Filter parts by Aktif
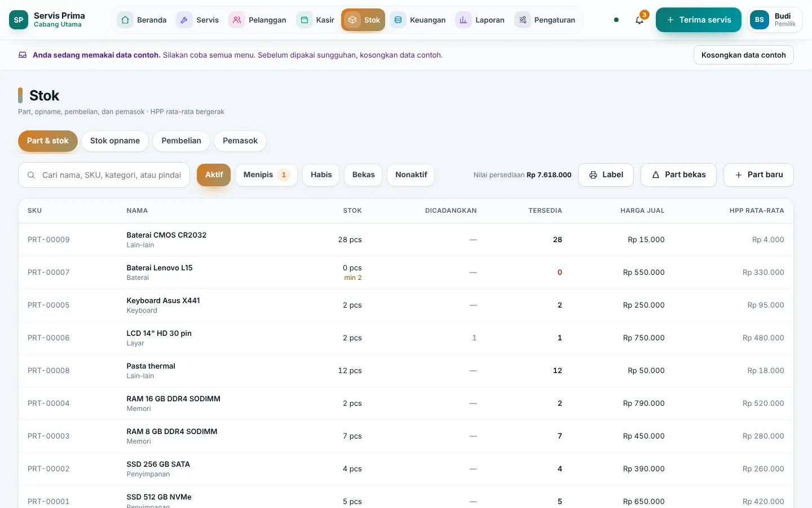 pyautogui.click(x=214, y=175)
